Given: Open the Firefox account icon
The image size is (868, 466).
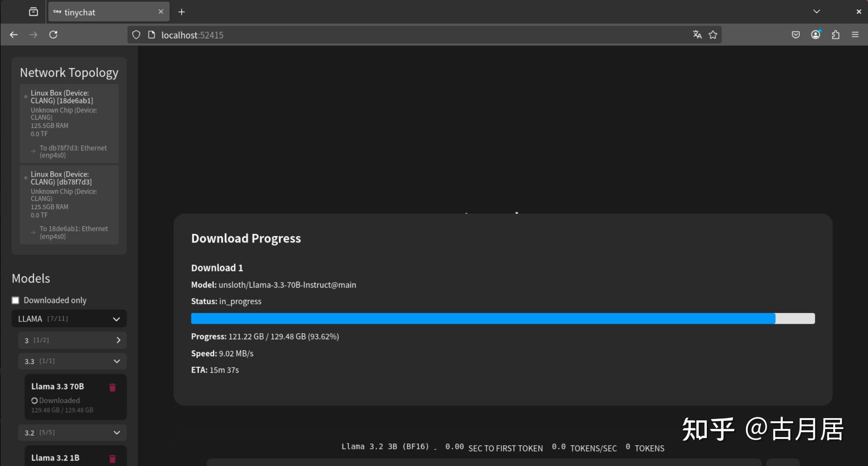Looking at the screenshot, I should 816,35.
